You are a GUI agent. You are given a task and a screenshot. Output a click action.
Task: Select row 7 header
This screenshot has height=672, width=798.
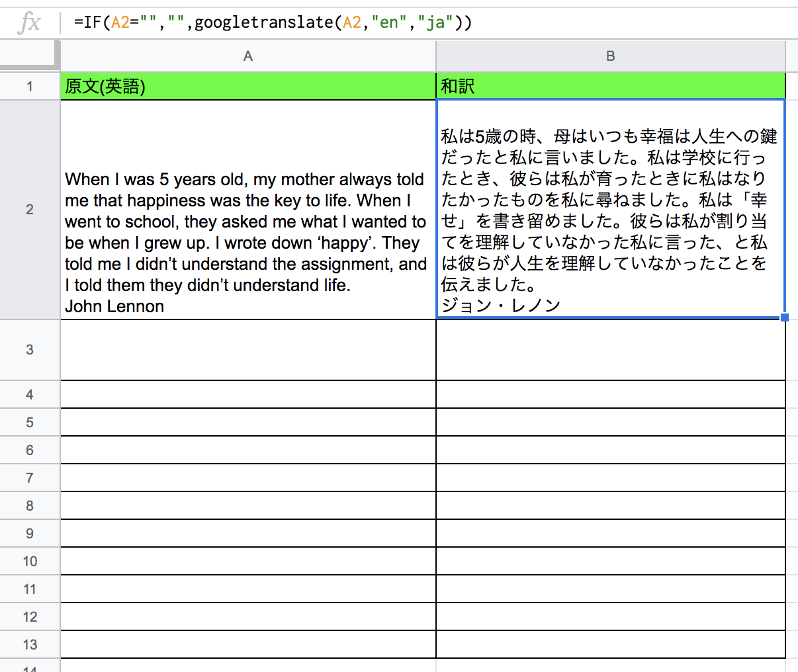coord(30,478)
